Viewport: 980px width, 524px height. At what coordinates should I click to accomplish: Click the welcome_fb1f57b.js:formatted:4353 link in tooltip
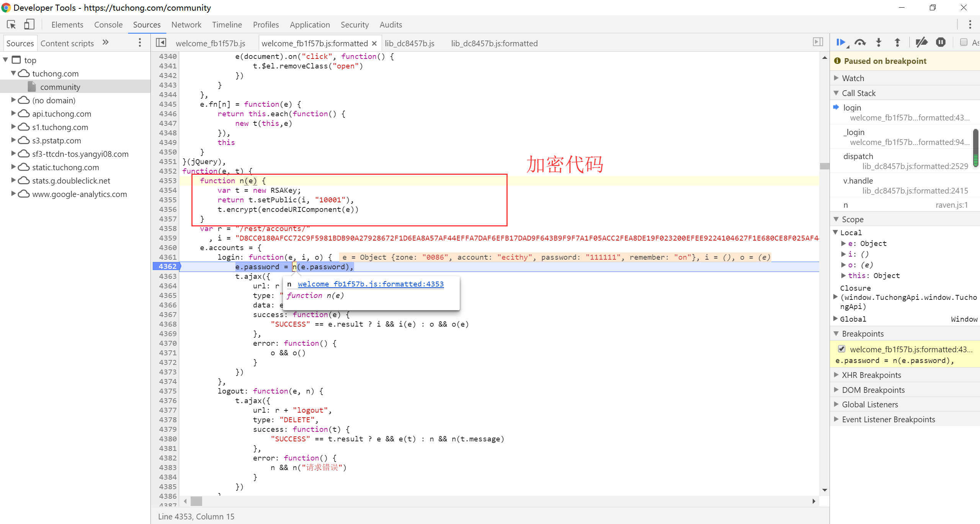coord(371,284)
